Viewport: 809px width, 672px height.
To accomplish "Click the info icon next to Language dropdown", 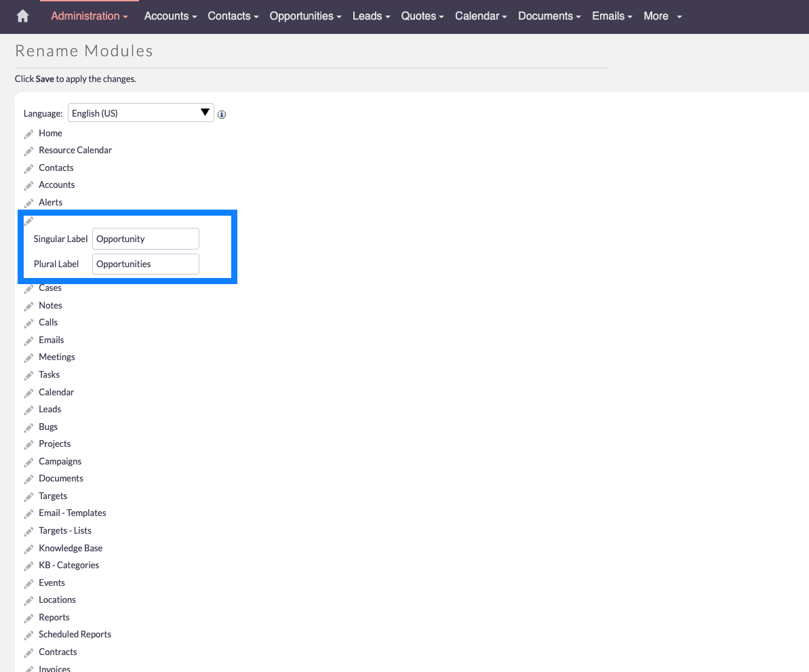I will [222, 115].
